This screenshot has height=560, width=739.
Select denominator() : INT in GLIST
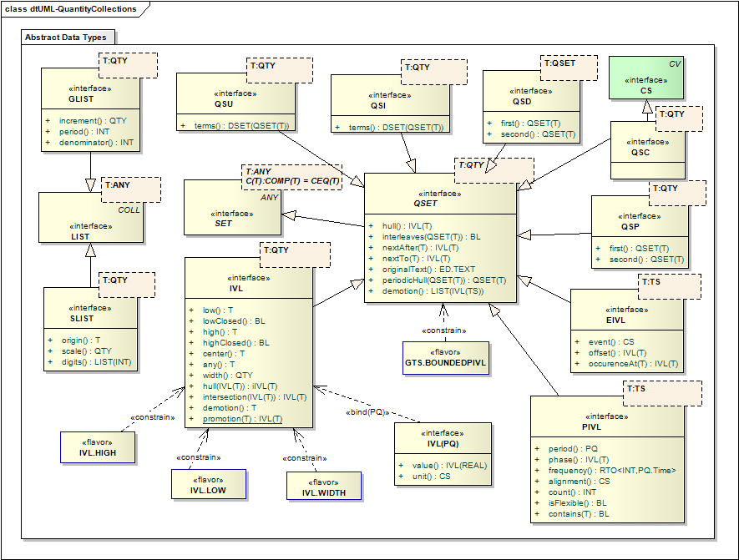pos(96,142)
